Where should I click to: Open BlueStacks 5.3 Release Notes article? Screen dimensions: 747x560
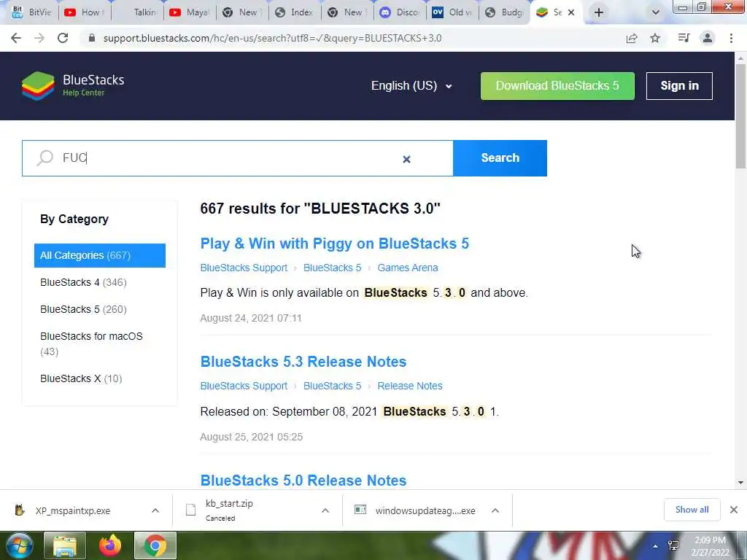(303, 362)
